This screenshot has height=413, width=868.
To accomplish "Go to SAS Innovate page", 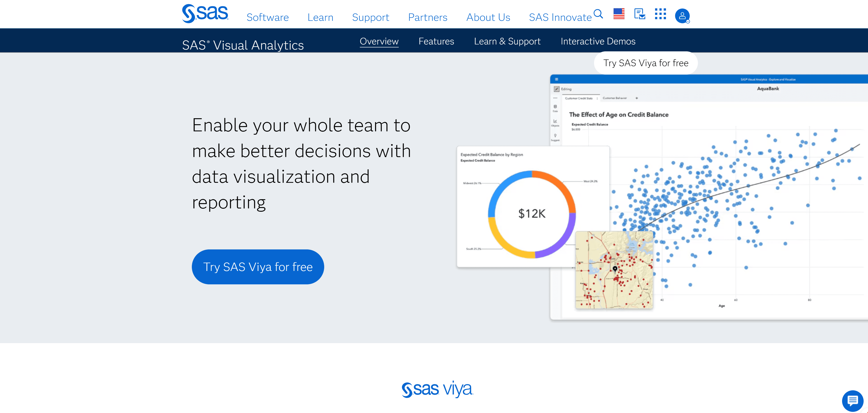I will click(x=560, y=17).
